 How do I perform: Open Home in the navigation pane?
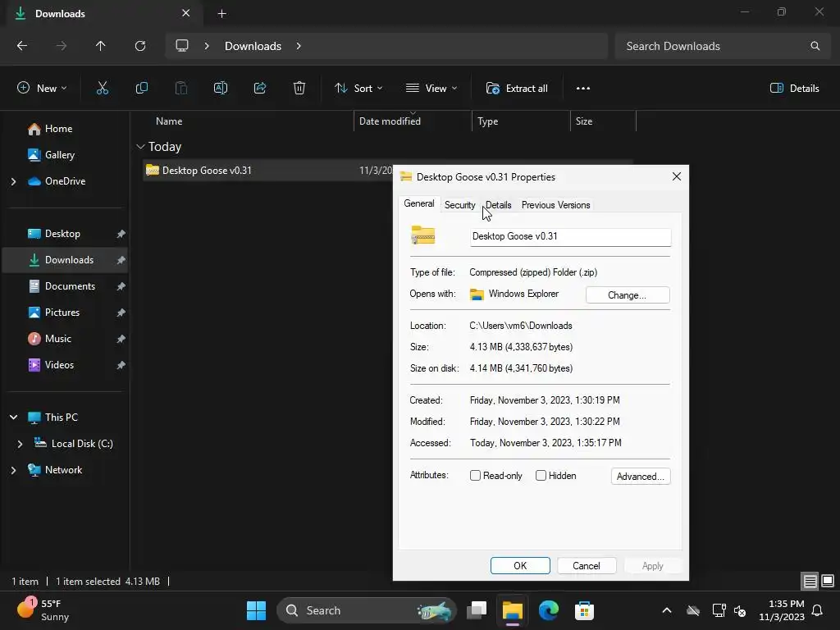(x=58, y=129)
